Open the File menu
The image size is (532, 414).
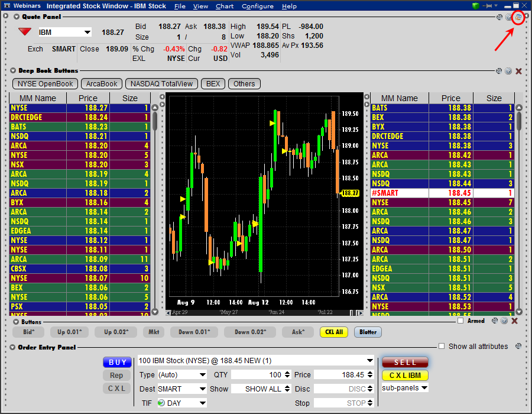(180, 6)
